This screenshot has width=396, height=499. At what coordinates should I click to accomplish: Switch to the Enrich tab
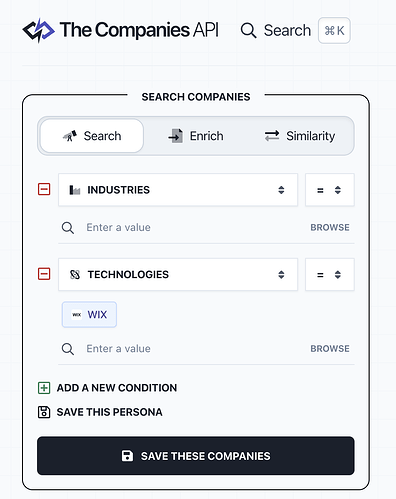pyautogui.click(x=196, y=136)
